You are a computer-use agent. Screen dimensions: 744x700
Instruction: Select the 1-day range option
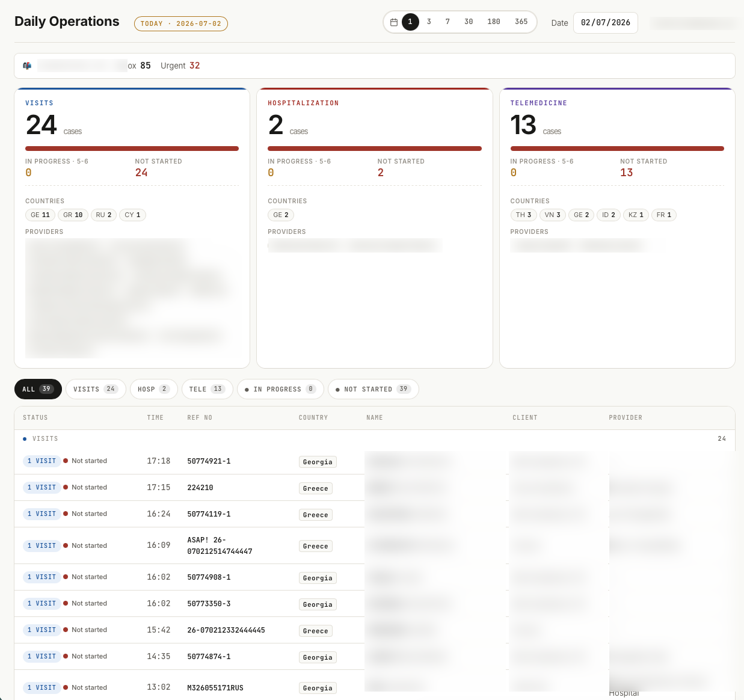point(410,22)
